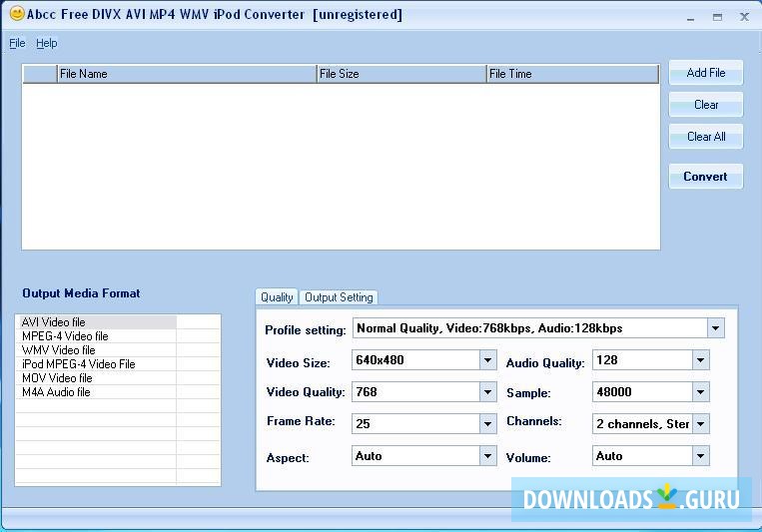Minimize the converter window
Screen dimensions: 762x532
690,18
